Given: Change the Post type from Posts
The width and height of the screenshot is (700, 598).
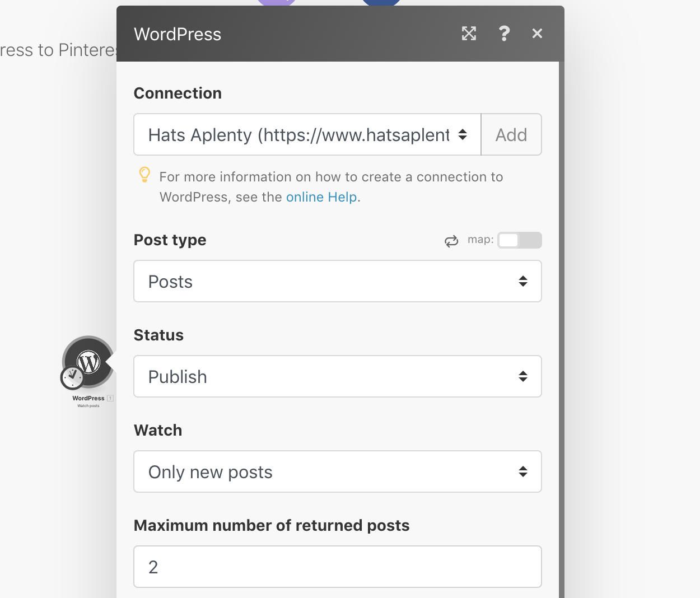Looking at the screenshot, I should point(337,281).
